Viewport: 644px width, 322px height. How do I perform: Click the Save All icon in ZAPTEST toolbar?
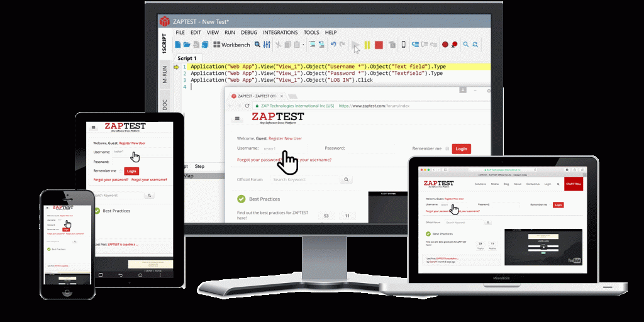point(205,45)
